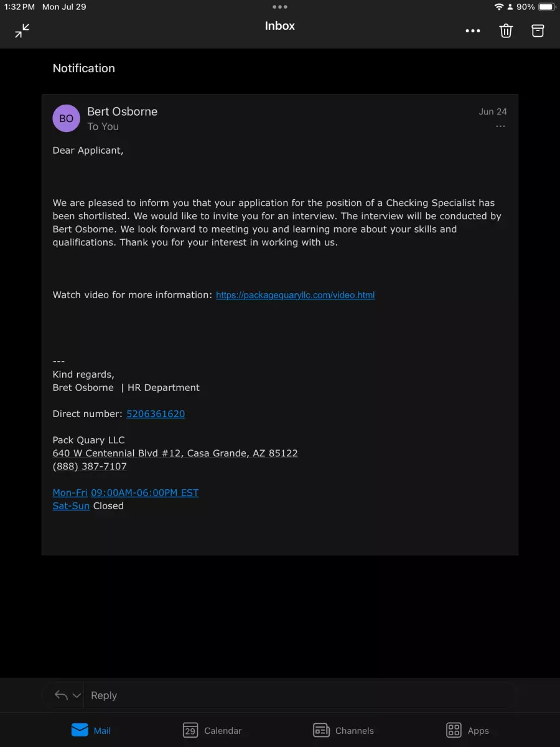Open the more options menu in top bar
This screenshot has width=560, height=747.
pos(473,31)
